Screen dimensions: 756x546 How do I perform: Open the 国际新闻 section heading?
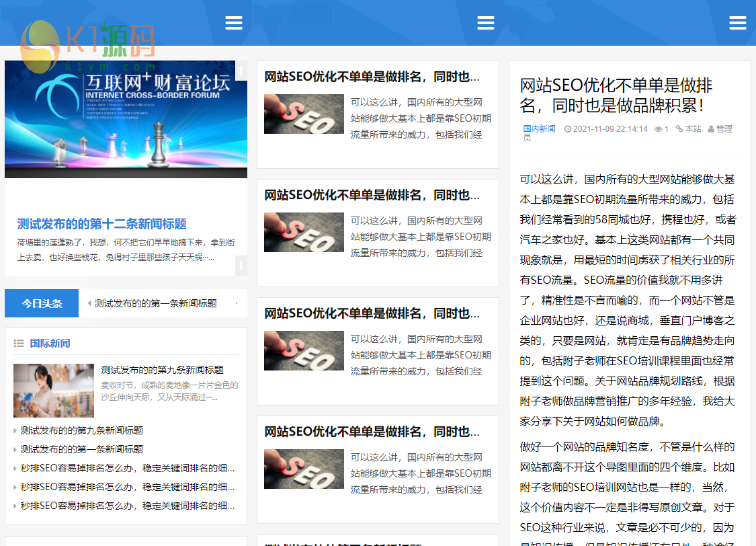coord(50,344)
